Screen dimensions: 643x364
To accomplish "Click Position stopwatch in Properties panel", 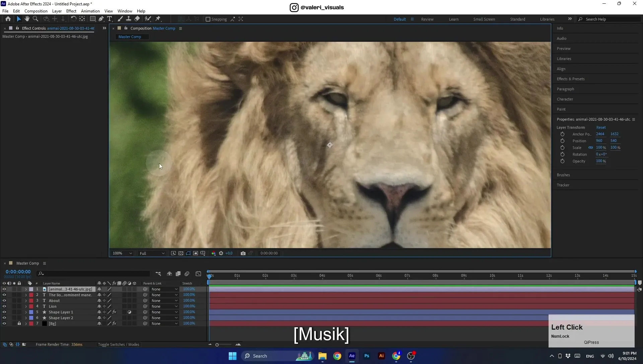I will click(x=562, y=141).
